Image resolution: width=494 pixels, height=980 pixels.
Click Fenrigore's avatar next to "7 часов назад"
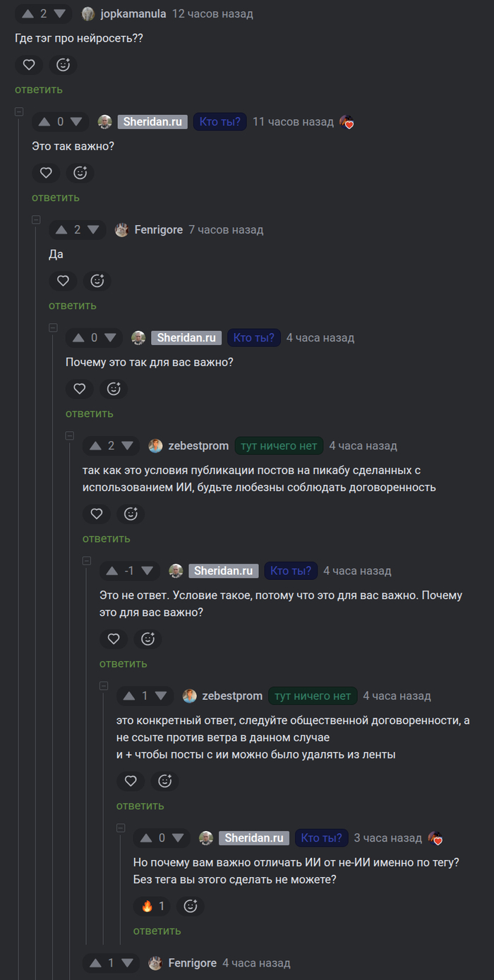click(122, 229)
